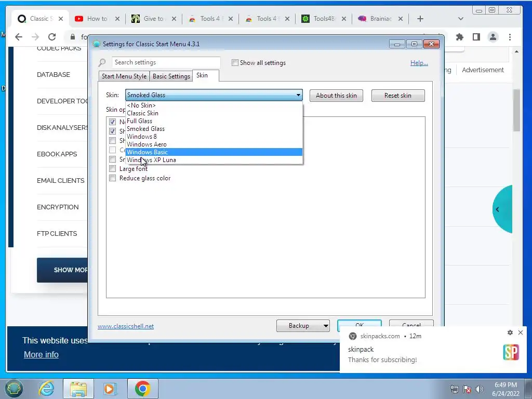Open EBOOK APPS category on webpage
The width and height of the screenshot is (532, 399).
(57, 154)
